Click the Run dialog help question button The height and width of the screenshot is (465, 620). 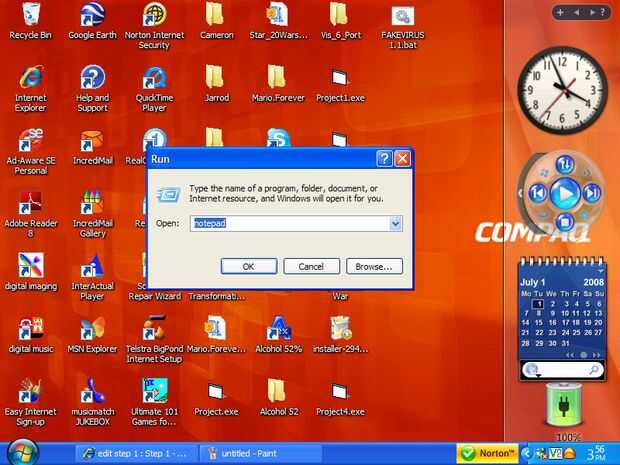pyautogui.click(x=384, y=159)
